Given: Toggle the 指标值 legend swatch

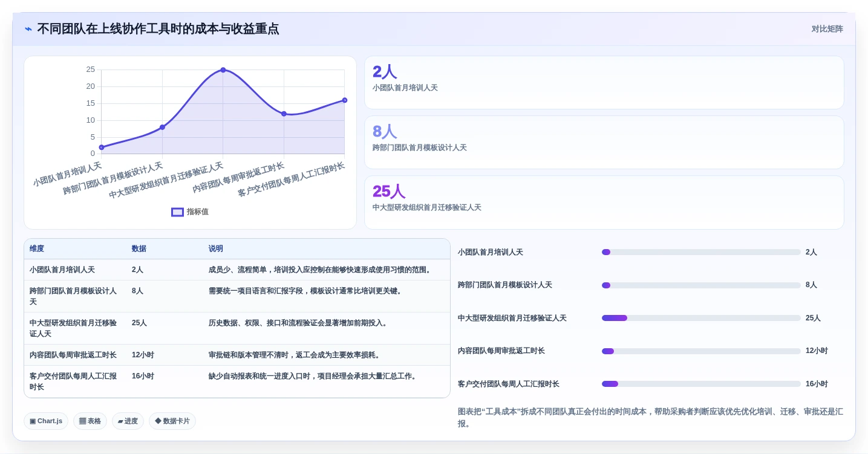Looking at the screenshot, I should pyautogui.click(x=177, y=212).
